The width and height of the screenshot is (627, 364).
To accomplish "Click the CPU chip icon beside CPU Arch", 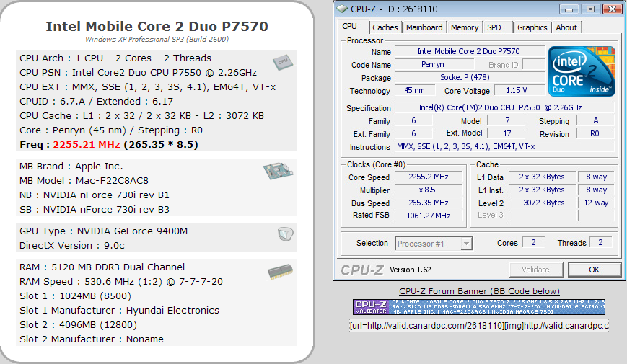I will [x=283, y=62].
